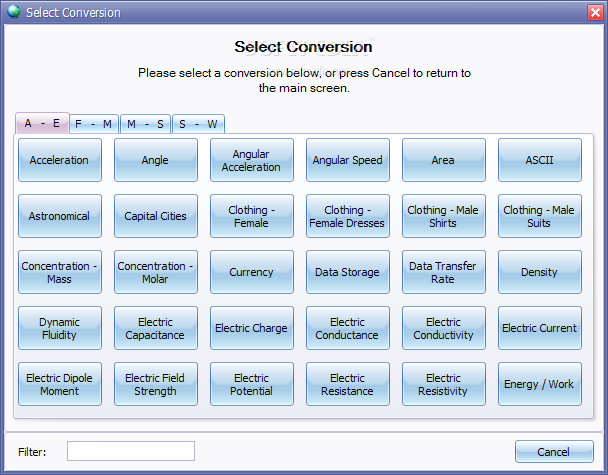Open the Currency conversion

251,272
